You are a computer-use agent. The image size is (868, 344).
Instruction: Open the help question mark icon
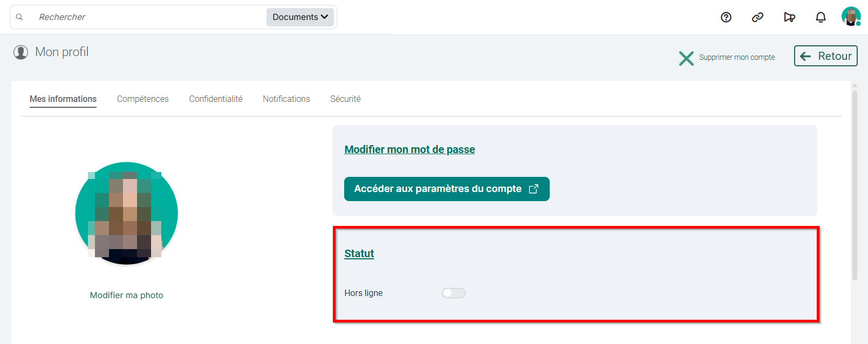[726, 17]
